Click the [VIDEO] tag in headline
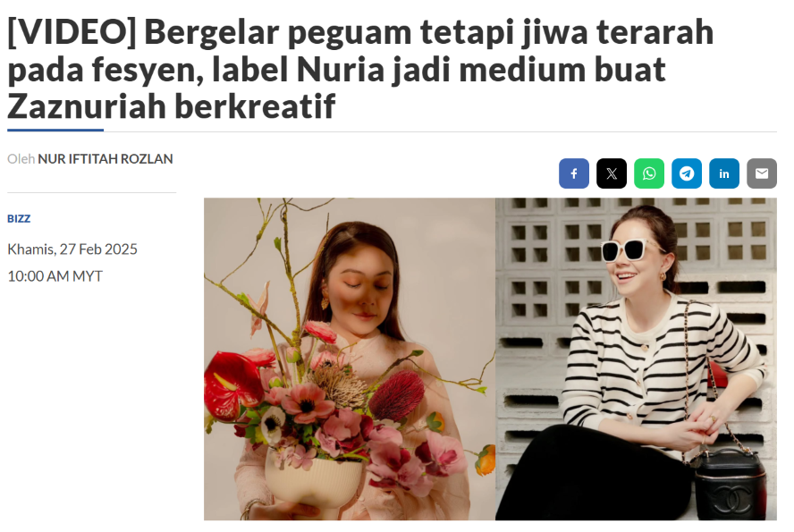794x532 pixels. [x=72, y=32]
